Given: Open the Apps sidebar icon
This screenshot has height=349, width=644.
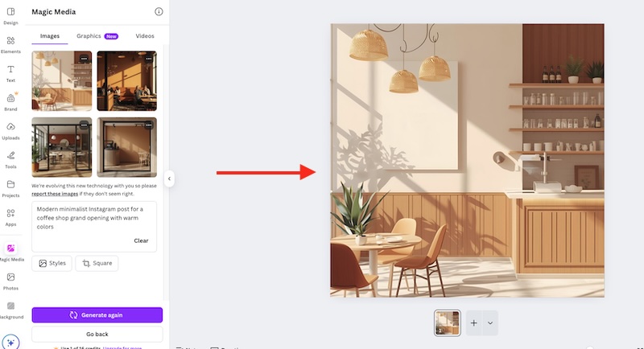Looking at the screenshot, I should coord(10,213).
